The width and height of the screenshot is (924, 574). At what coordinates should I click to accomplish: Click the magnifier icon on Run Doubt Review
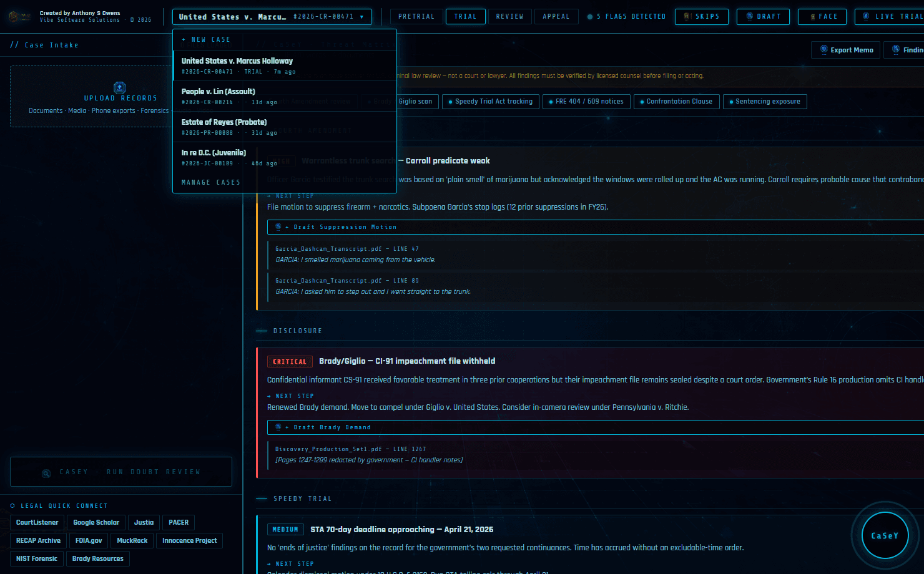coord(46,473)
